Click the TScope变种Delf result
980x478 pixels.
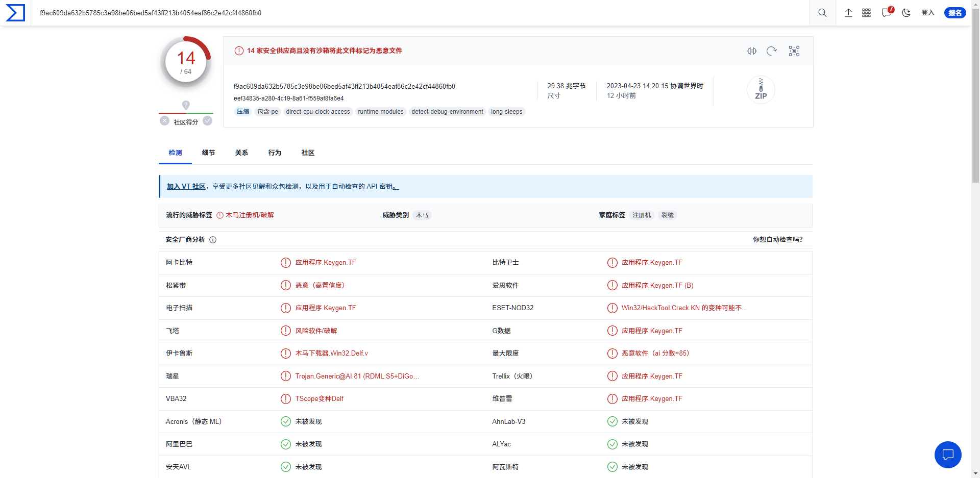tap(320, 399)
